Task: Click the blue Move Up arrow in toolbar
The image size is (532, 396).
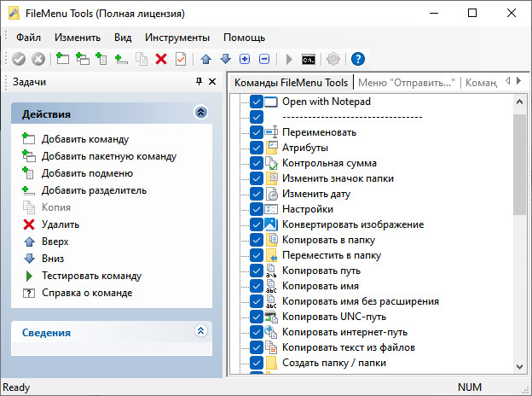Action: click(205, 59)
